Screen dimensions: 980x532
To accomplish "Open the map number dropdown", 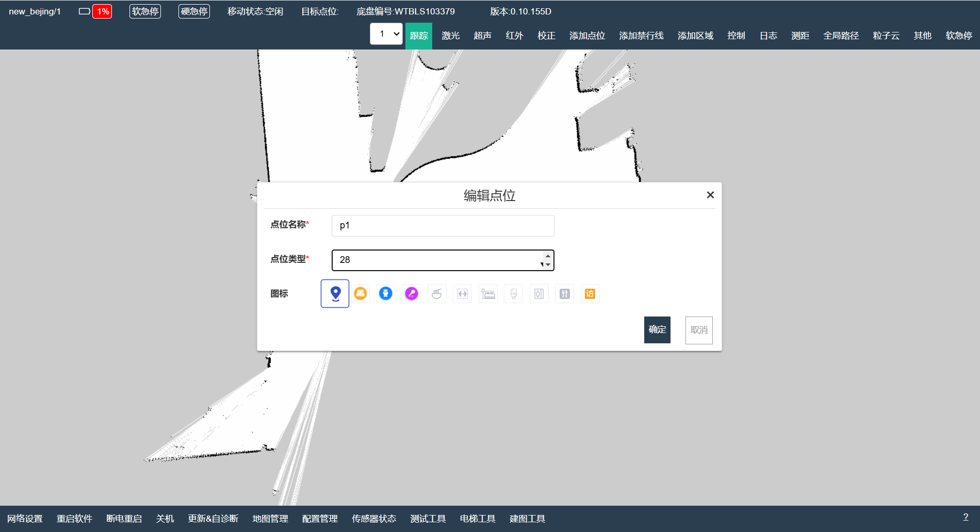I will (386, 34).
